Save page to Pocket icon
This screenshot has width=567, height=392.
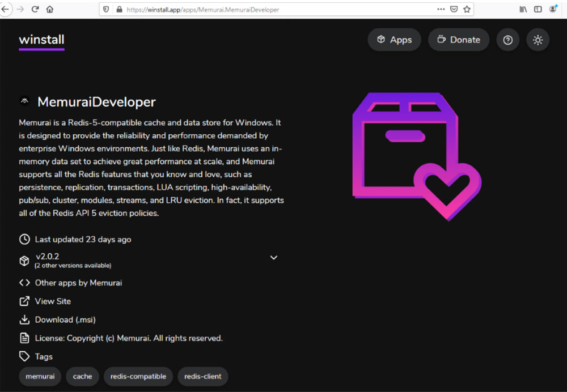pos(454,10)
